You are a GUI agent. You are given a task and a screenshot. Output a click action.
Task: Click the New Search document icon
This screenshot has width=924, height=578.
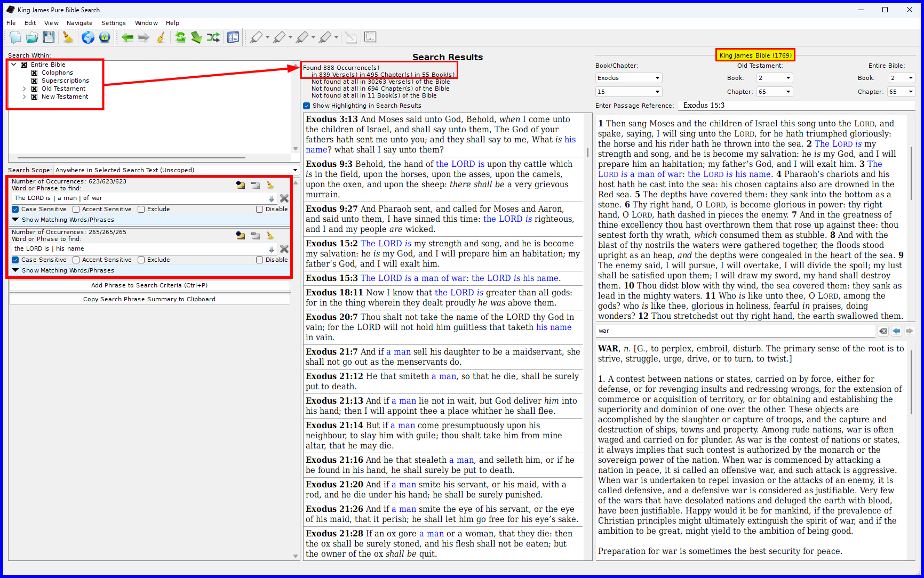(x=15, y=37)
